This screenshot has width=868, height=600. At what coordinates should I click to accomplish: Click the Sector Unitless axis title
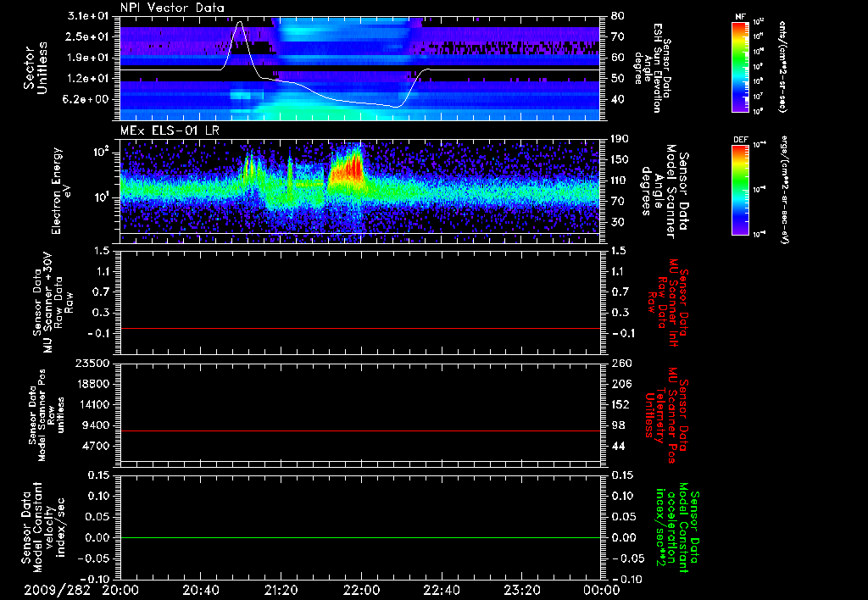click(36, 68)
